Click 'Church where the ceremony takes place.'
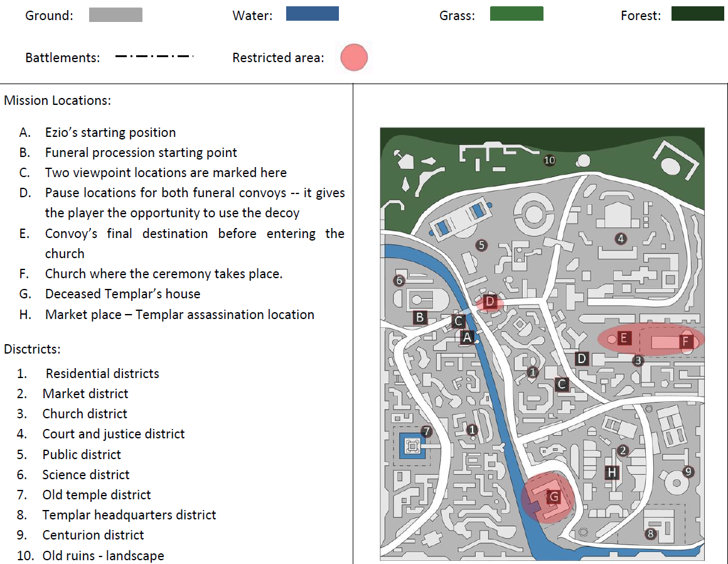Image resolution: width=728 pixels, height=564 pixels. click(x=163, y=274)
